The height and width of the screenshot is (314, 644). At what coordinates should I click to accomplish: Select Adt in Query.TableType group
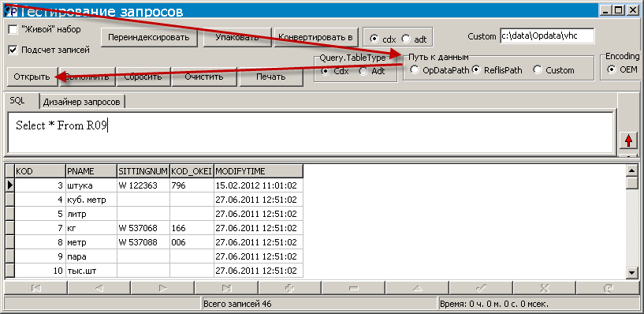[363, 71]
